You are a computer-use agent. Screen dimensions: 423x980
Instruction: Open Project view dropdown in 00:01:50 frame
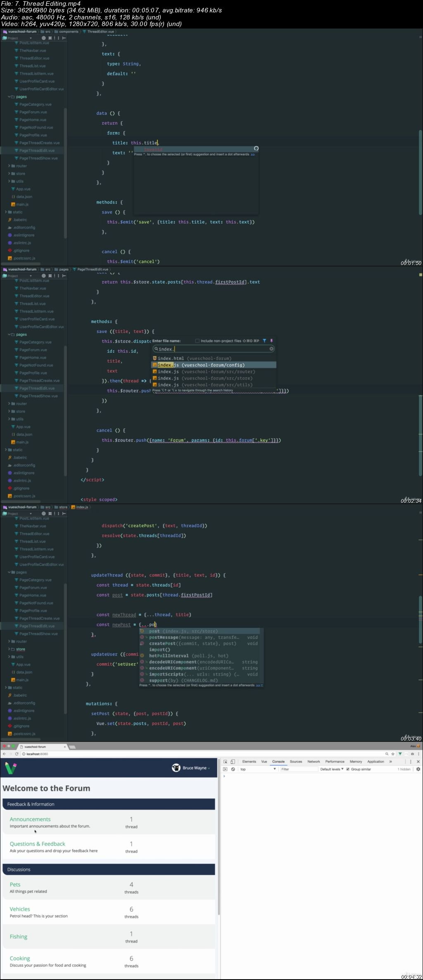[31, 38]
